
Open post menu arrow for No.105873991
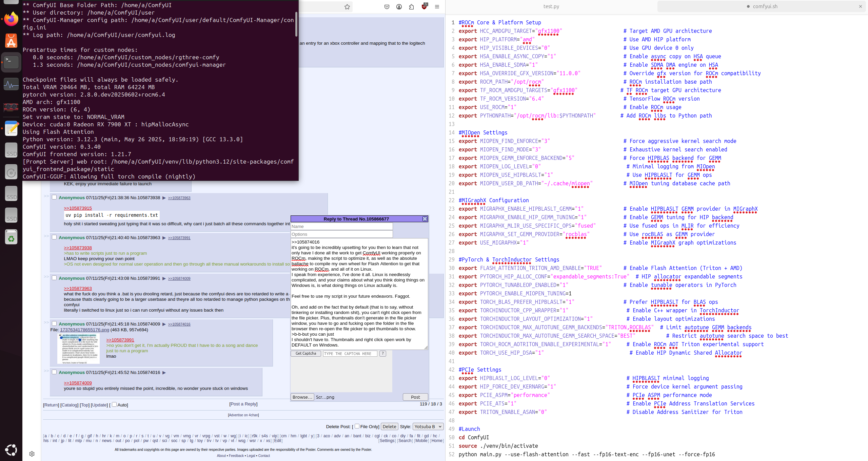point(164,278)
